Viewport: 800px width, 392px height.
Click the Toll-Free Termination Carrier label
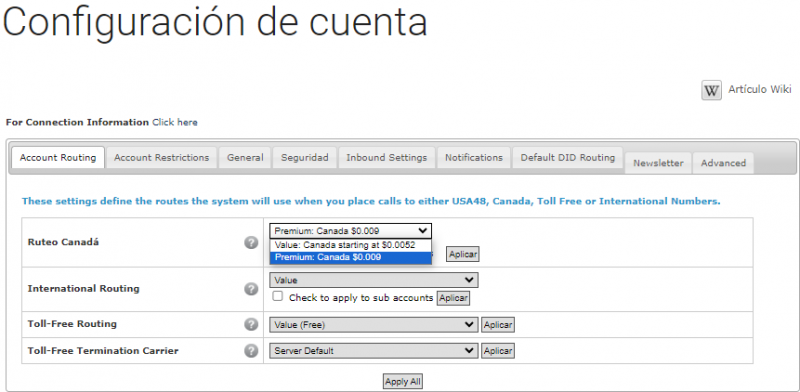click(103, 351)
